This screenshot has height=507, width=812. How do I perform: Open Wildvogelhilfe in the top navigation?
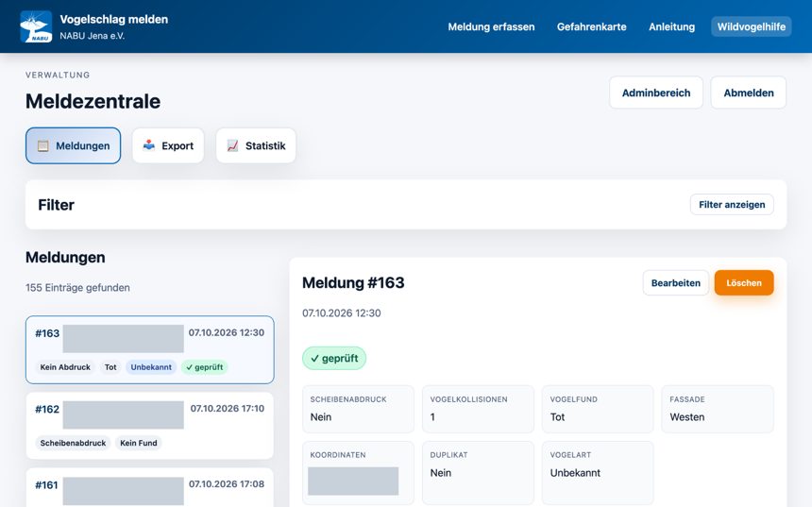click(751, 27)
